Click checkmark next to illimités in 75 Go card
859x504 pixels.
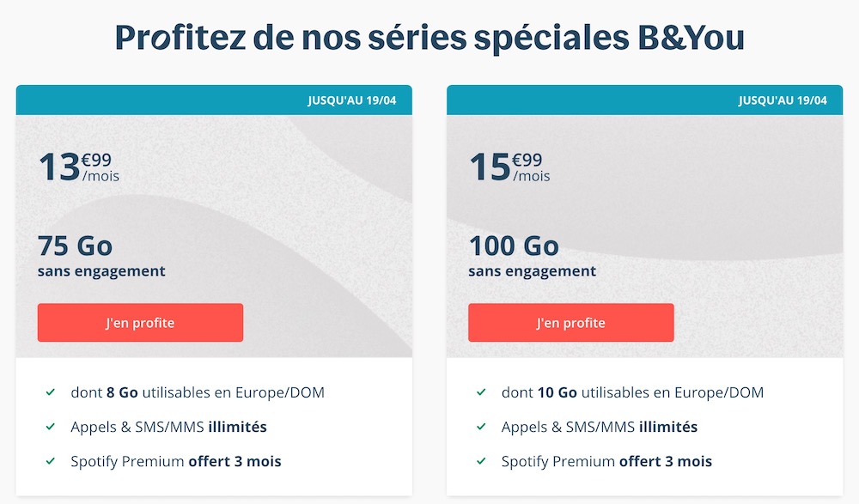tap(51, 427)
